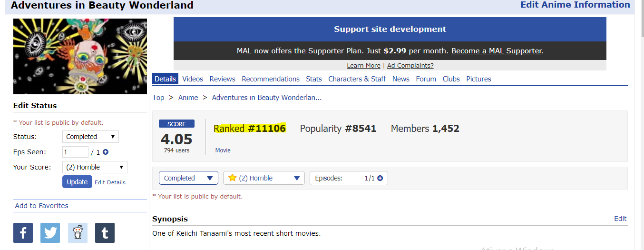Share on Tumblr icon
Image resolution: width=644 pixels, height=250 pixels.
click(x=105, y=233)
